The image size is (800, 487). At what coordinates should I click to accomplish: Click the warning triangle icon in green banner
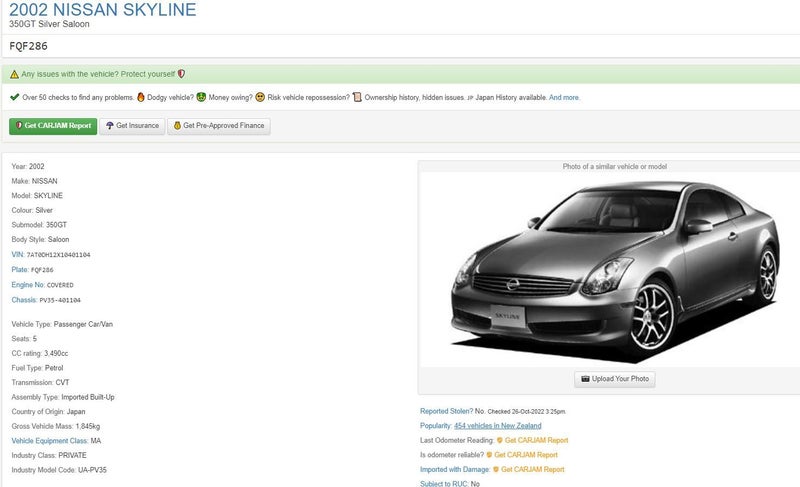[14, 74]
